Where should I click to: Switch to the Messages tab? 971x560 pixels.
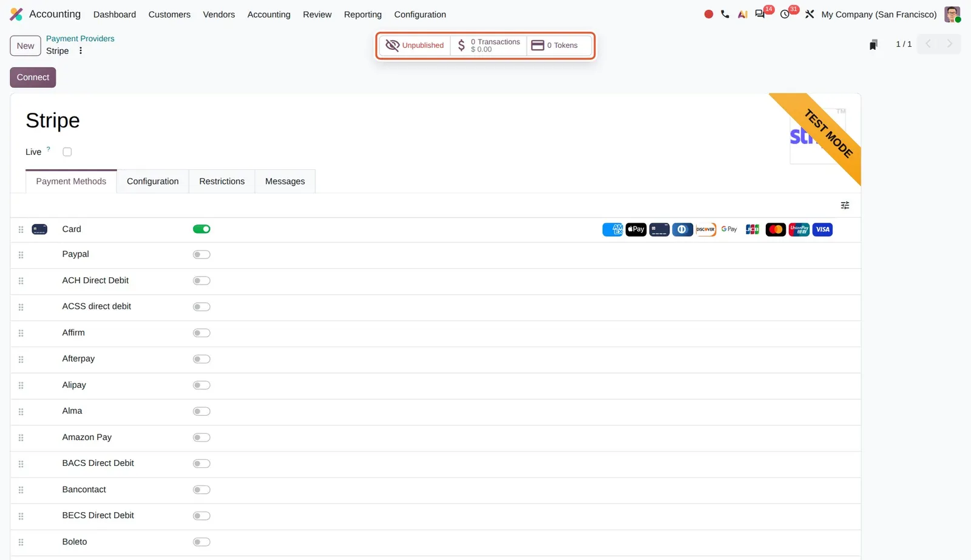point(285,181)
